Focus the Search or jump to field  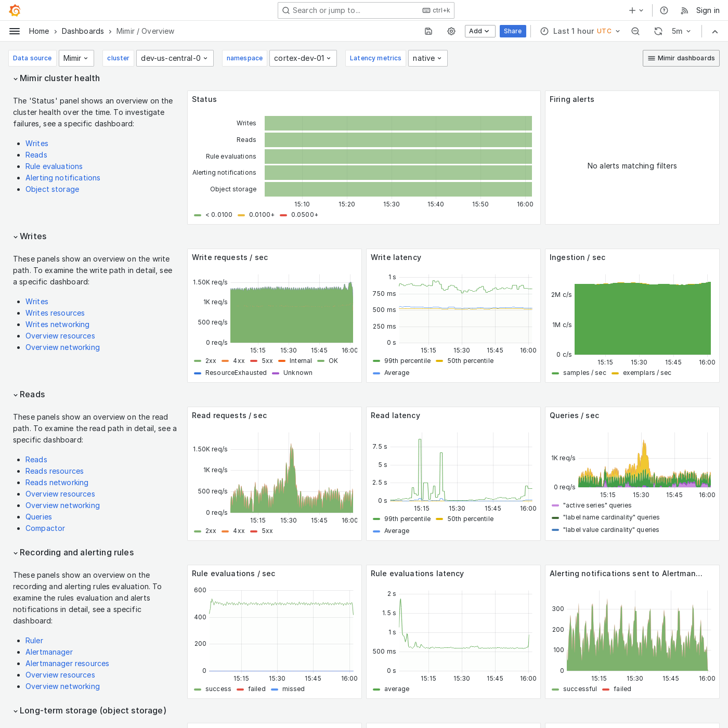tap(366, 10)
